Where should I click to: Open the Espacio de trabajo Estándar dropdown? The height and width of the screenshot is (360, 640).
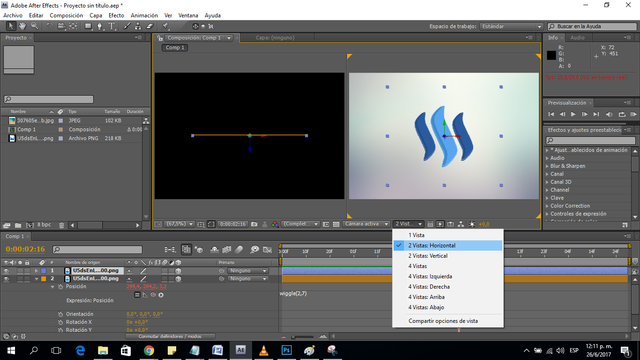click(511, 27)
